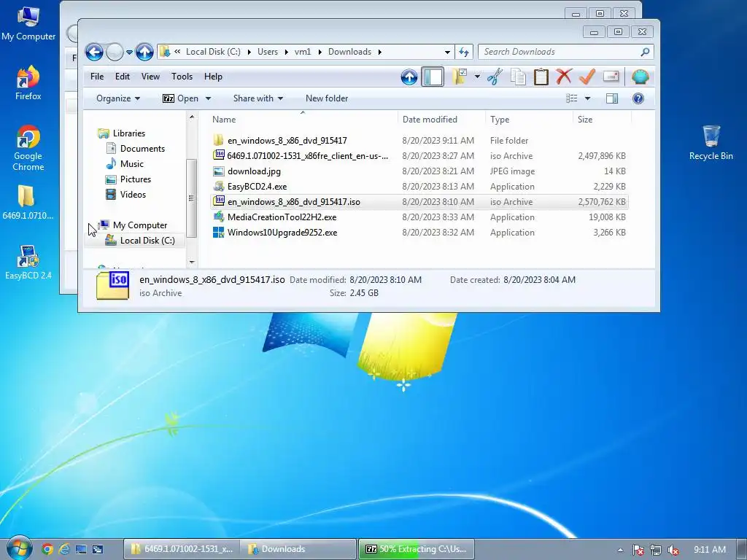Click Firefox desktop shortcut icon
The image size is (747, 560).
pyautogui.click(x=28, y=83)
